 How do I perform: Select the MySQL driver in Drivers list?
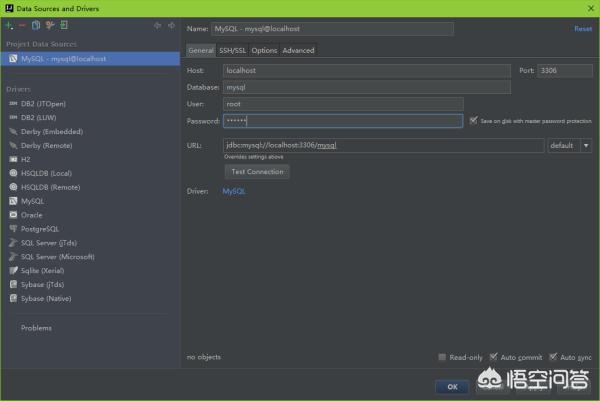click(x=32, y=201)
